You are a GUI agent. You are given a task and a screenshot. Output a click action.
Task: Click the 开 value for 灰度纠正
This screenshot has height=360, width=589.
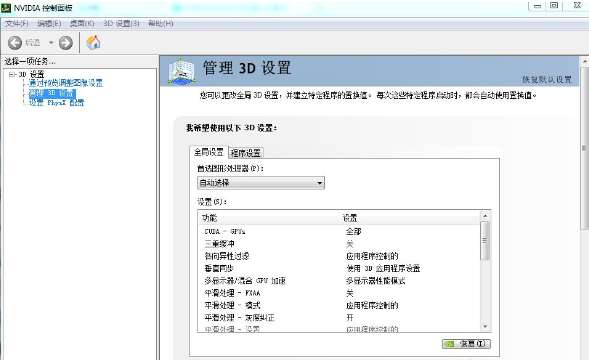[x=350, y=318]
